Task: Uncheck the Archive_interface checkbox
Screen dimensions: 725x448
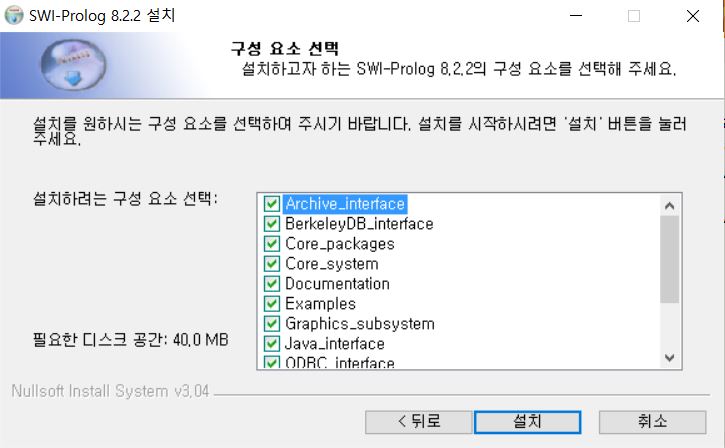Action: [x=271, y=204]
